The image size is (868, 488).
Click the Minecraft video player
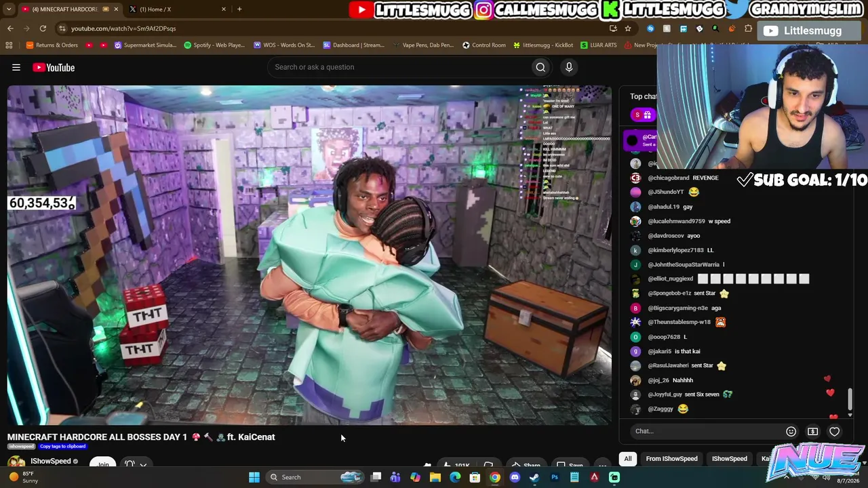(x=309, y=255)
